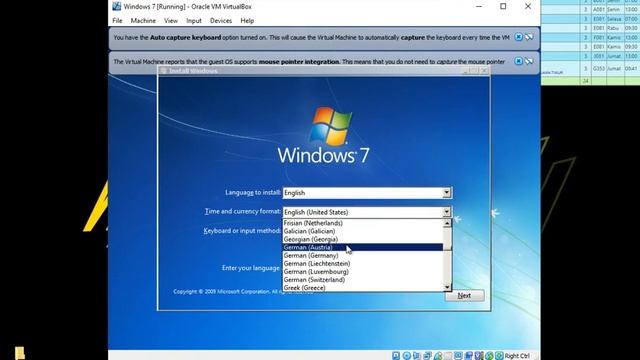Open the Input menu

[x=193, y=20]
